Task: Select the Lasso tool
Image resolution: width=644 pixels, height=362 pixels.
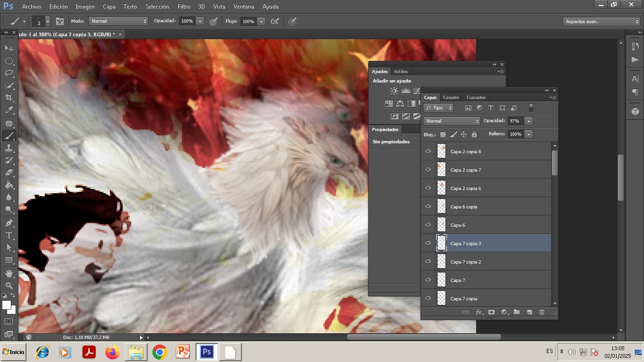Action: [9, 73]
